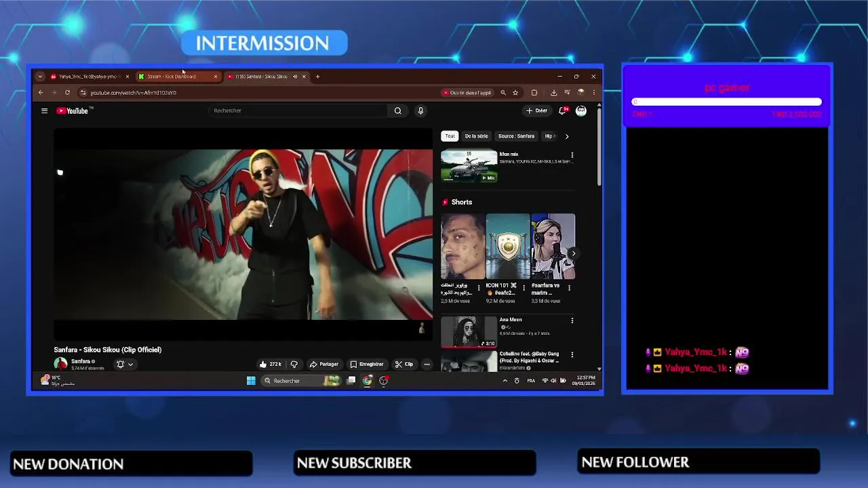
Task: Reload the page in Chrome
Action: click(x=67, y=92)
